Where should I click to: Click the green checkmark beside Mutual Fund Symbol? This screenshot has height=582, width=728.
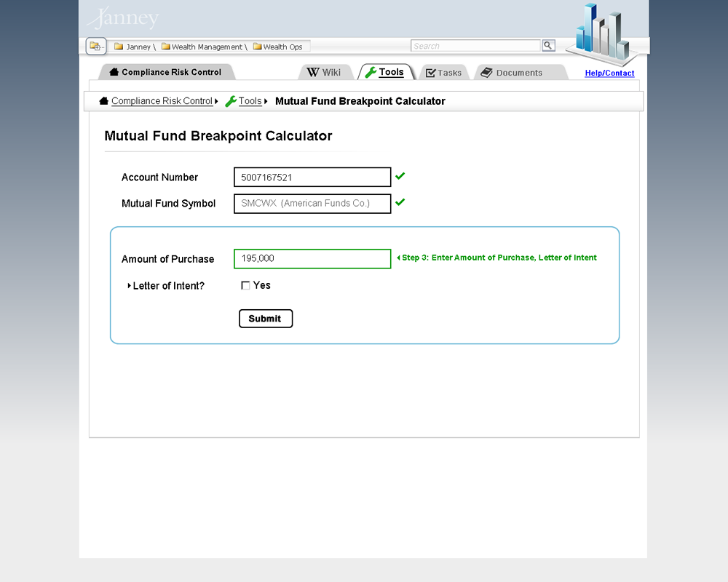(400, 202)
